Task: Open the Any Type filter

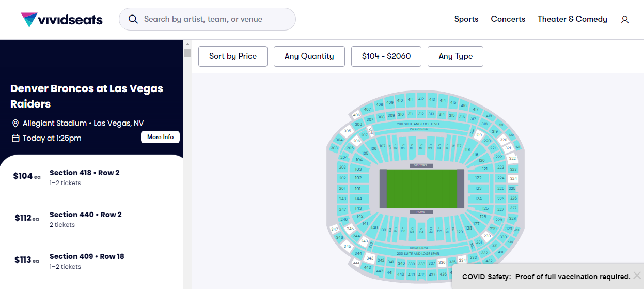Action: pyautogui.click(x=455, y=56)
